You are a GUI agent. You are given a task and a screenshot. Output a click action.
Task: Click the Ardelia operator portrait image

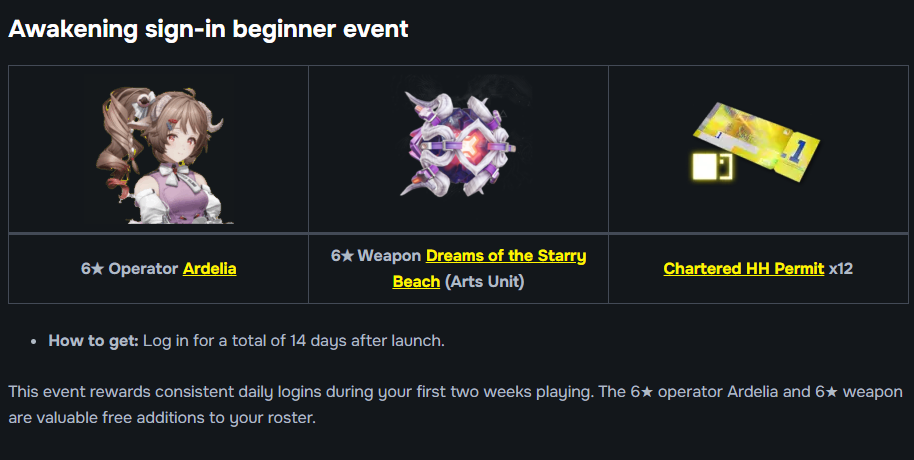tap(158, 150)
